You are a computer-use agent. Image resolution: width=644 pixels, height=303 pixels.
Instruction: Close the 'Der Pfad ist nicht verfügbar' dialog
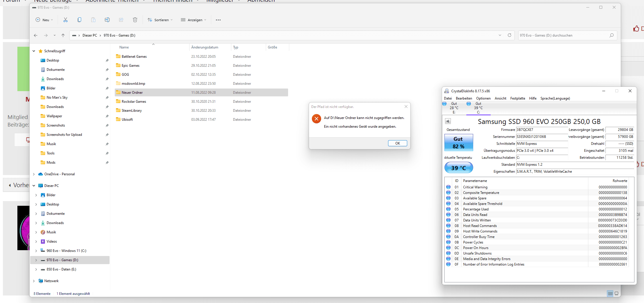click(x=406, y=107)
